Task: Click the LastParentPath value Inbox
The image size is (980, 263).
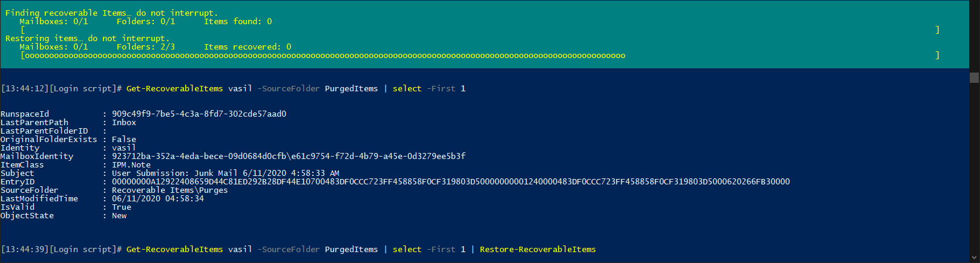Action: [x=124, y=122]
